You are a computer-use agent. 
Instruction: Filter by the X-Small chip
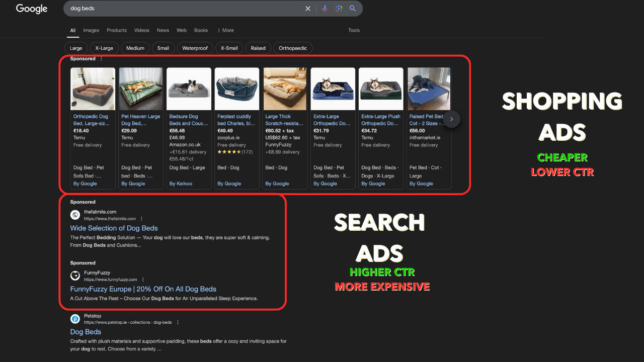[229, 48]
